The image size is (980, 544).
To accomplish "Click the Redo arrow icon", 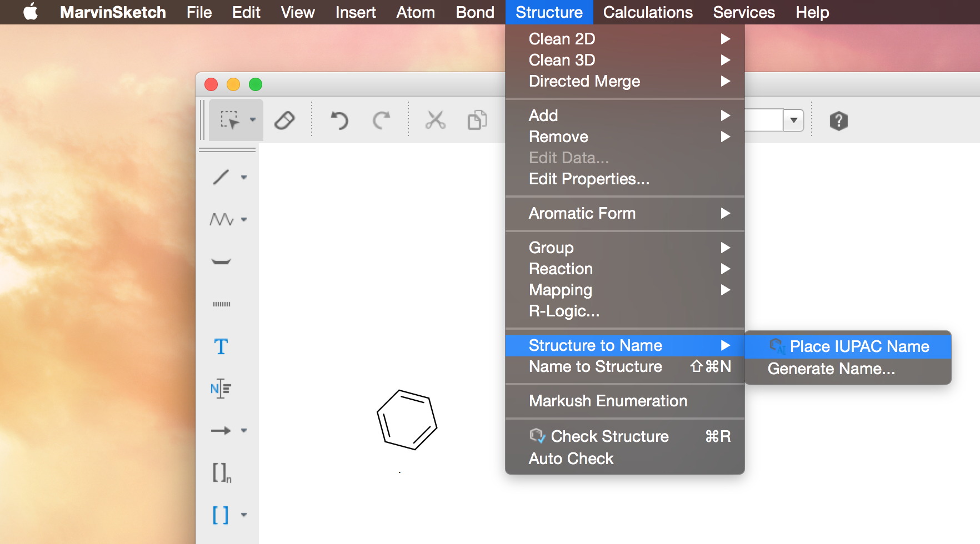I will click(381, 120).
